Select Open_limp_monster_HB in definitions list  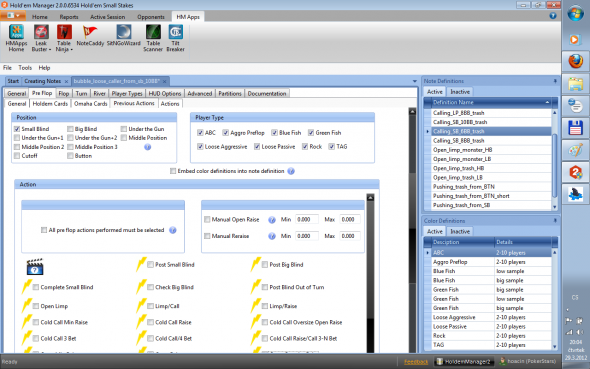[x=491, y=150]
